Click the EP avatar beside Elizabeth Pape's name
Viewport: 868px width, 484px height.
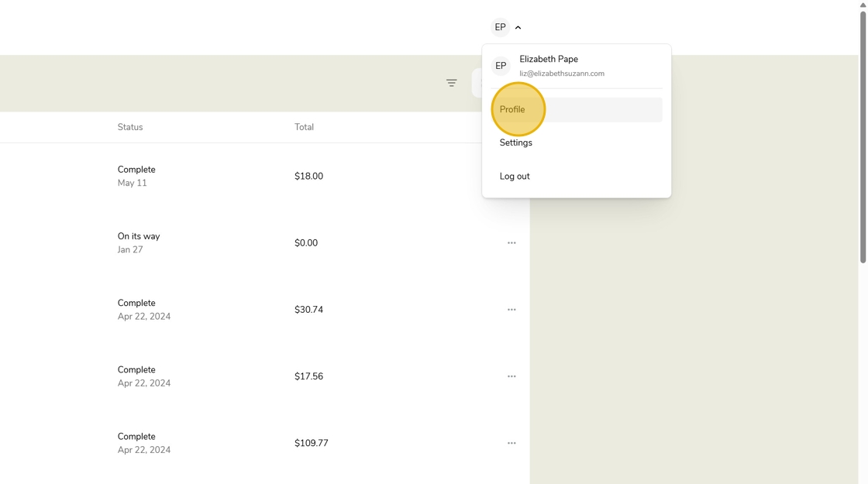tap(501, 66)
